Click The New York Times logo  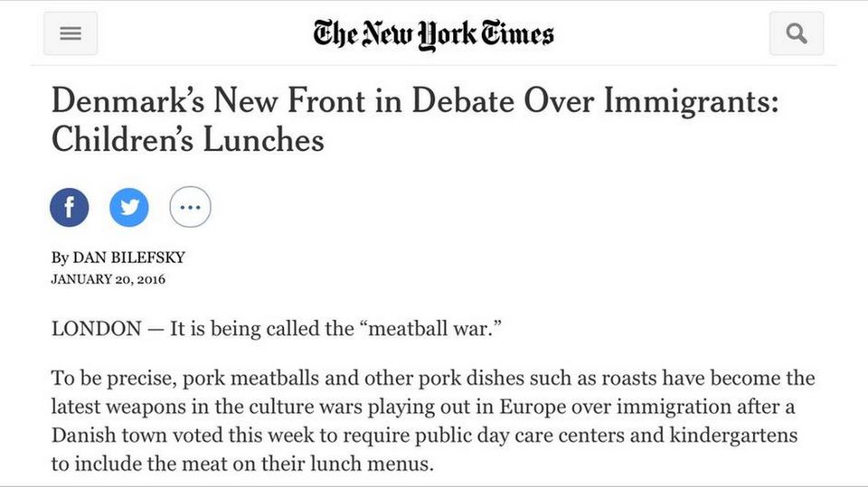[433, 34]
